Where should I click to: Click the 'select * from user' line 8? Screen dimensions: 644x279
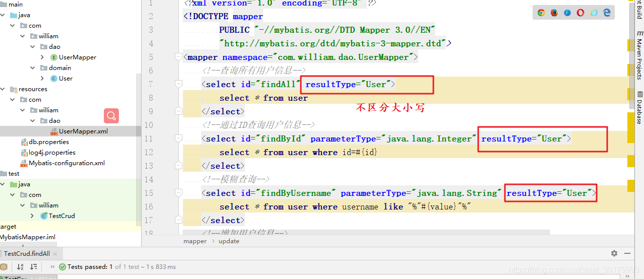(x=264, y=98)
